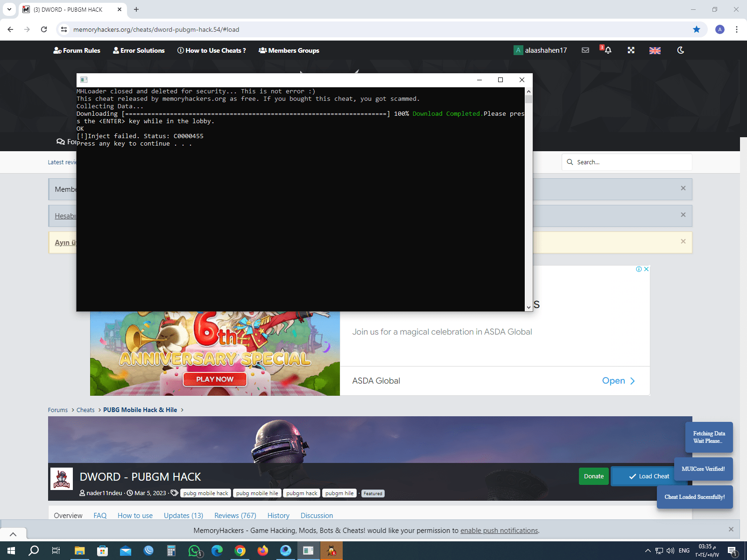Open ad info icon on advertisement
The image size is (747, 560).
coord(639,269)
